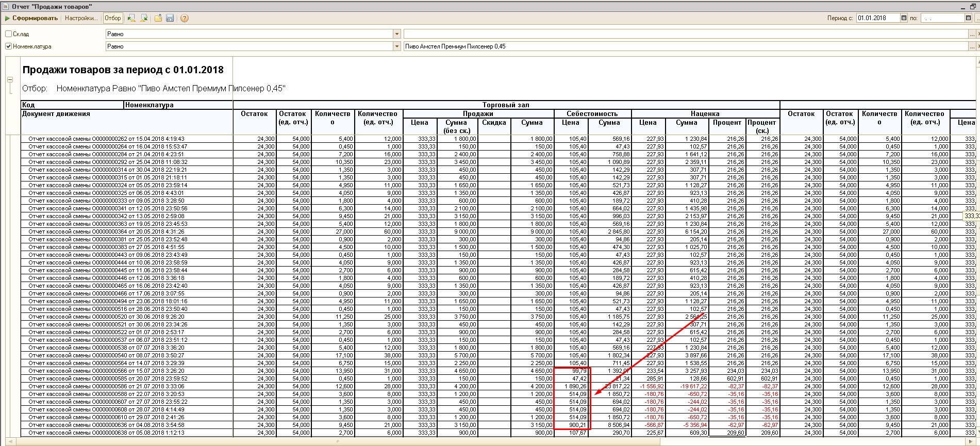The image size is (980, 446).
Task: Open calendar for the по end date
Action: click(968, 18)
